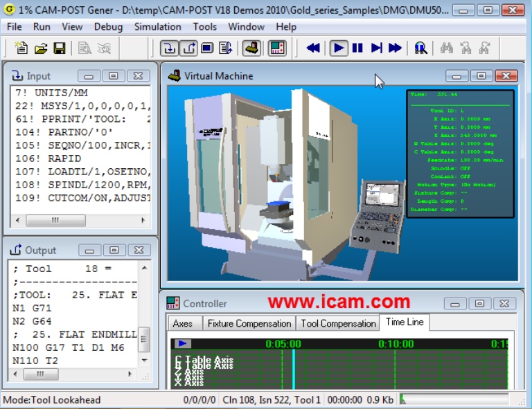Select the 'N110 T2' output line
Screen dimensions: 532x409
tap(35, 361)
